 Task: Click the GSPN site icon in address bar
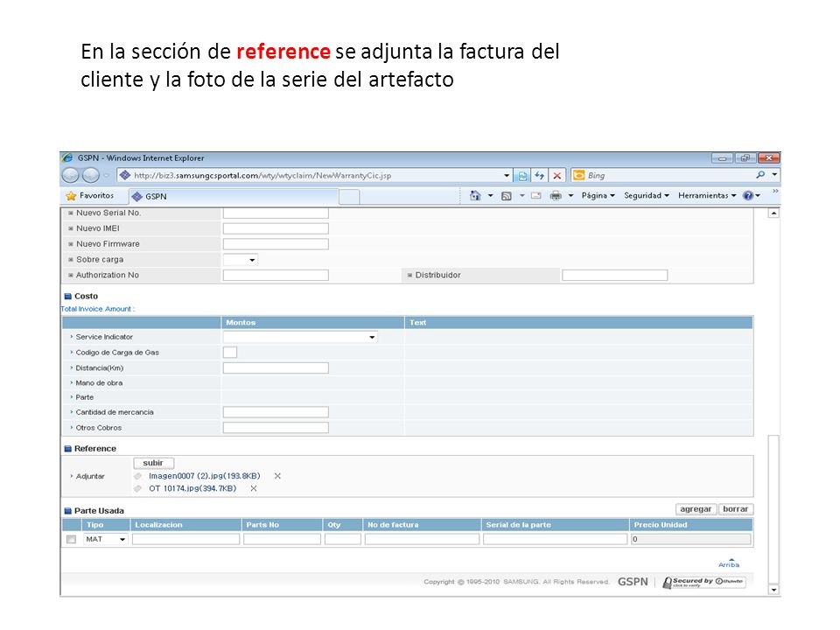coord(125,175)
